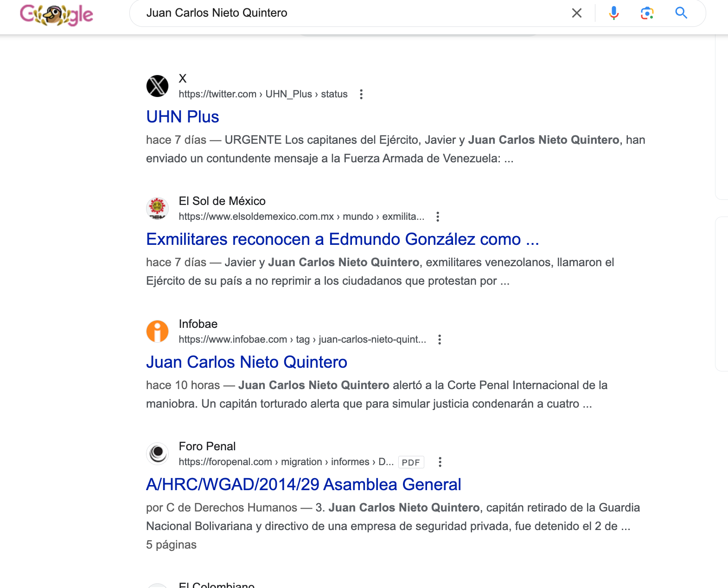
Task: Click the PDF label on Foro Penal result
Action: point(411,462)
